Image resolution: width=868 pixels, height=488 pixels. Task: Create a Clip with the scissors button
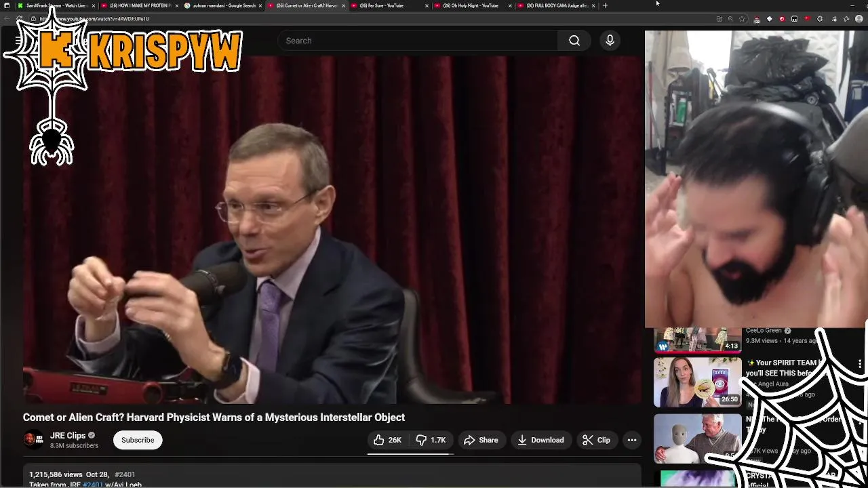pos(596,440)
